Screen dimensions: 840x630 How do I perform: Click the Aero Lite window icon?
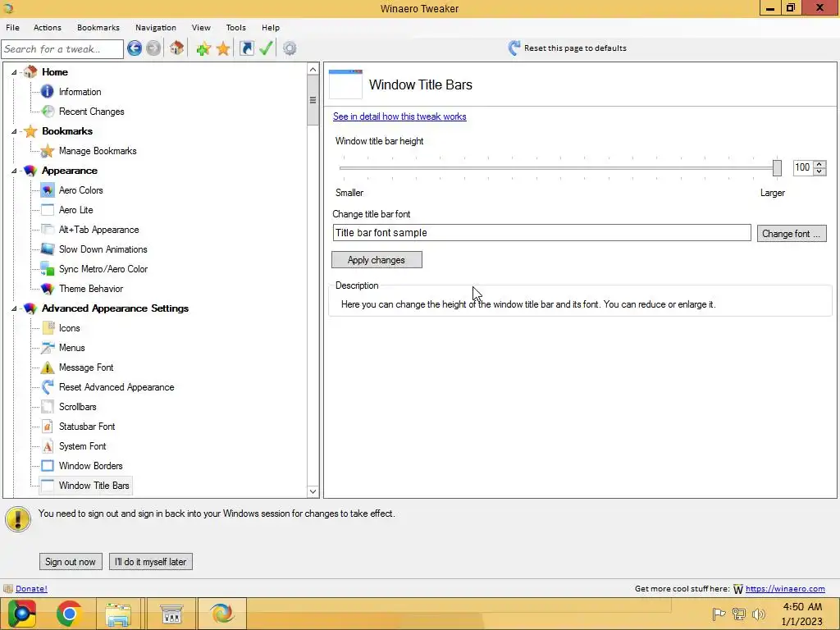[48, 210]
